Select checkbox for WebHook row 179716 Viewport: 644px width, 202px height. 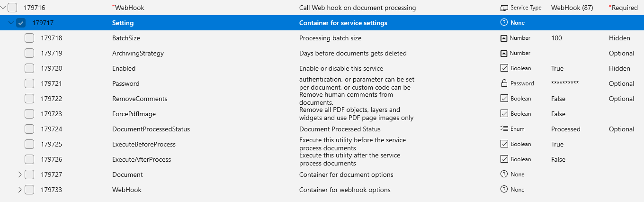pyautogui.click(x=12, y=8)
